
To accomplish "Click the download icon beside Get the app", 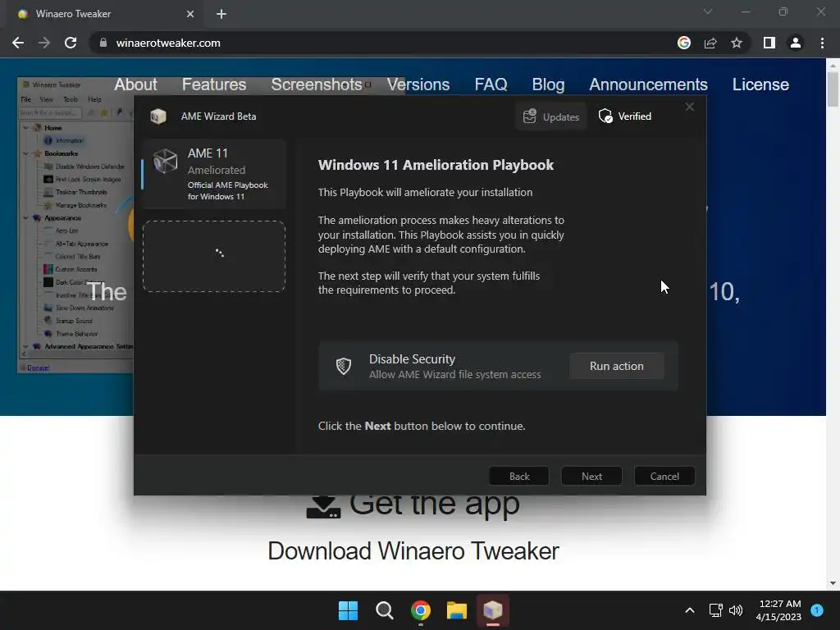I will click(x=323, y=507).
